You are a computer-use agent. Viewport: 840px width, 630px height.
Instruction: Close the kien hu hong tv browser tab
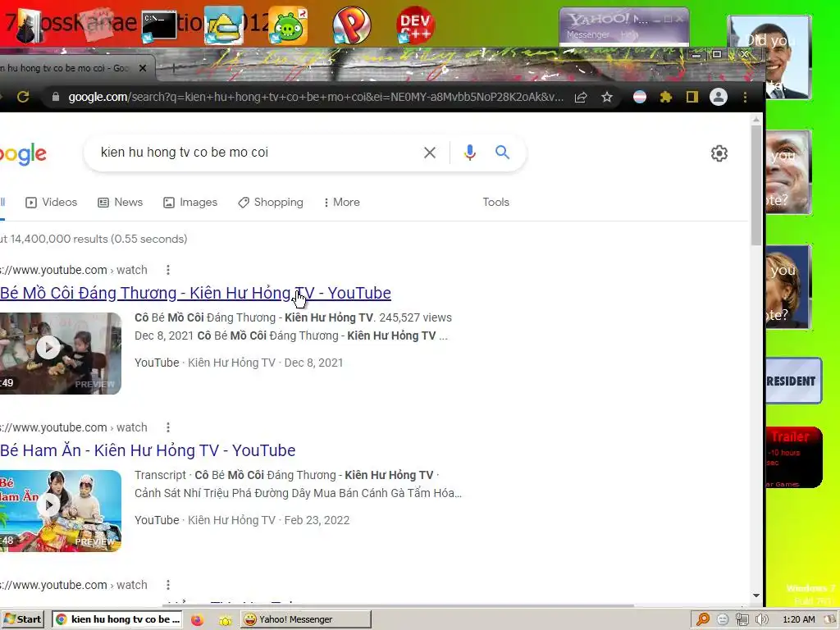click(143, 68)
